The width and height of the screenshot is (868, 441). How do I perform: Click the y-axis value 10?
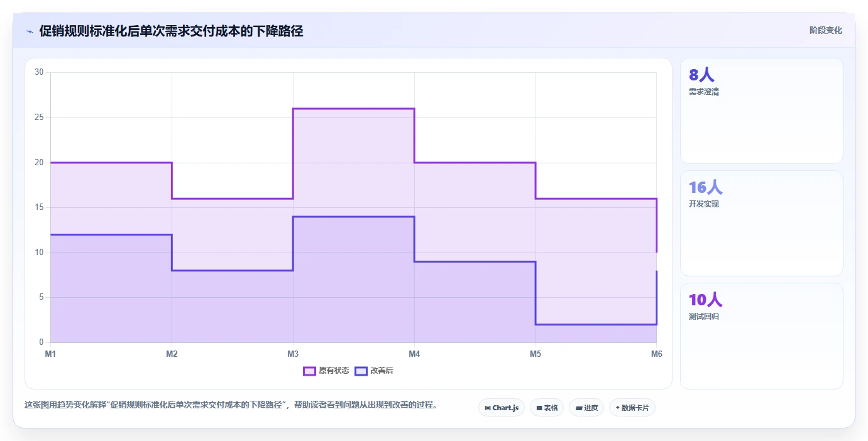pos(39,253)
